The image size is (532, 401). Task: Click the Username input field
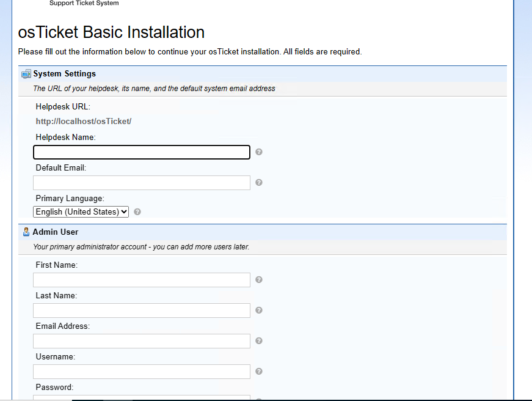pyautogui.click(x=142, y=372)
